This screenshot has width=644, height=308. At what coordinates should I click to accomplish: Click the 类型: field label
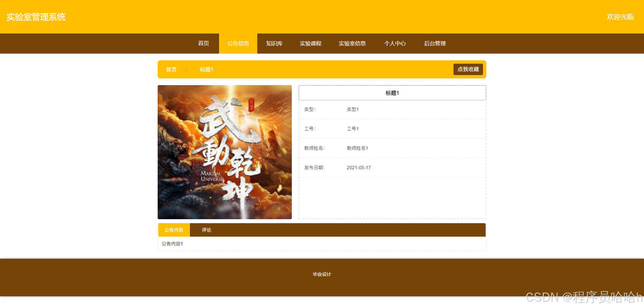click(x=310, y=109)
